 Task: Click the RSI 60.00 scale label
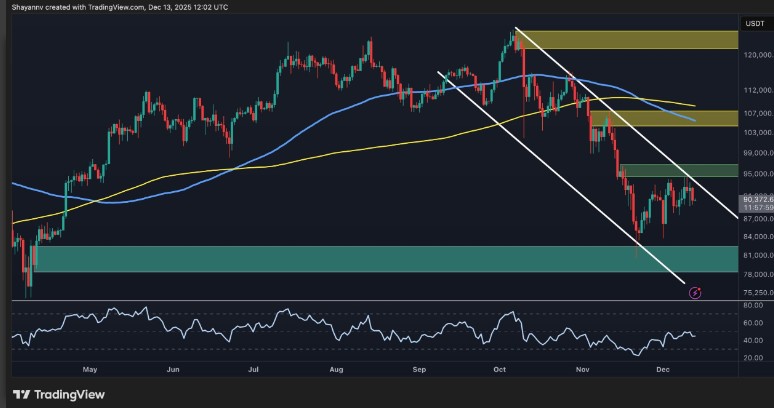755,322
